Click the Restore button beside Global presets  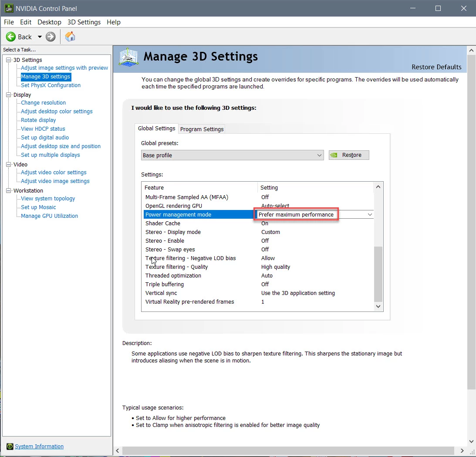pos(349,155)
